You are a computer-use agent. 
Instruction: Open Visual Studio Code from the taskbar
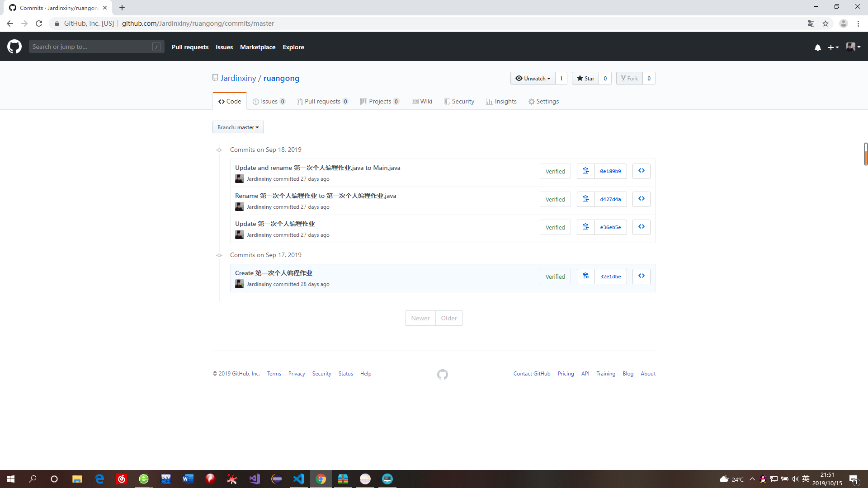point(299,479)
